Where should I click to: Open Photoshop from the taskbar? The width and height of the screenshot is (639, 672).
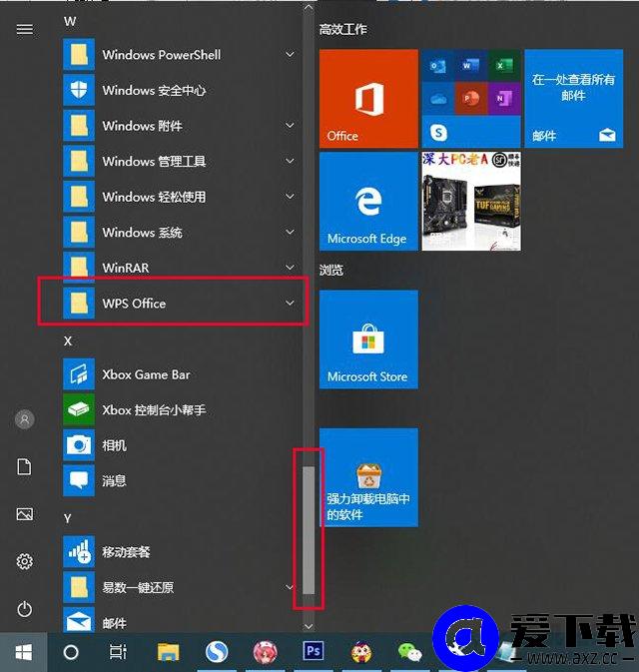[x=314, y=652]
